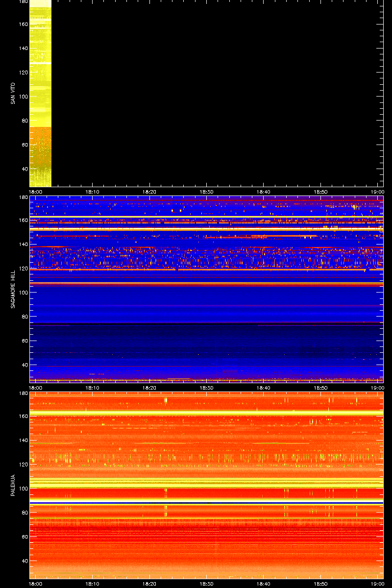Click the 80 frequency tick on Sagamore Hill axis
This screenshot has height=588, width=392.
(x=24, y=317)
